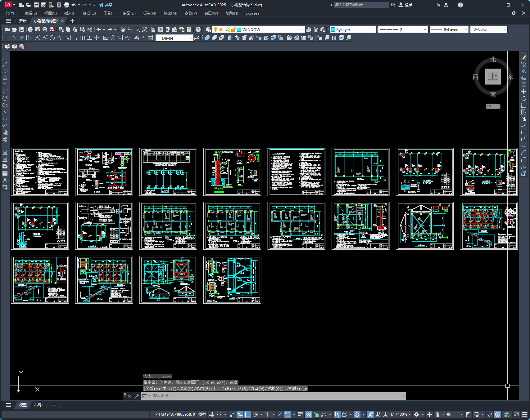This screenshot has width=530, height=420.
Task: Click the Erase tool in right toolbar
Action: click(x=524, y=57)
